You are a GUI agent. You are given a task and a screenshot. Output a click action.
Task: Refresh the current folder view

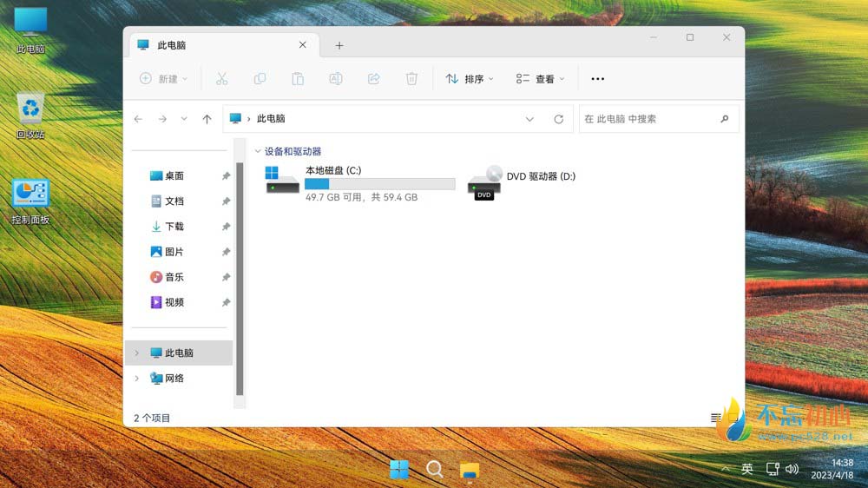pos(558,119)
